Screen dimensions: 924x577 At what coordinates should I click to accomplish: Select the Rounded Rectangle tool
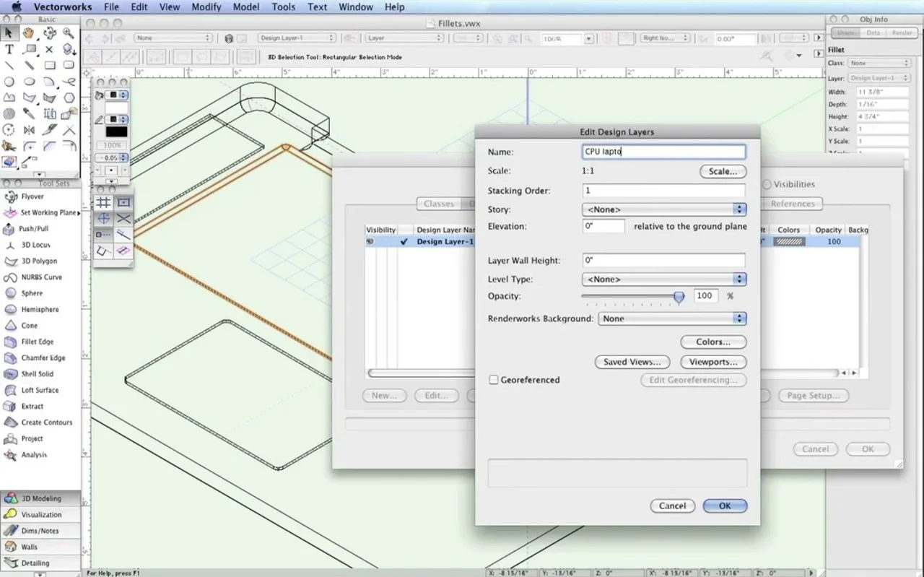[69, 66]
